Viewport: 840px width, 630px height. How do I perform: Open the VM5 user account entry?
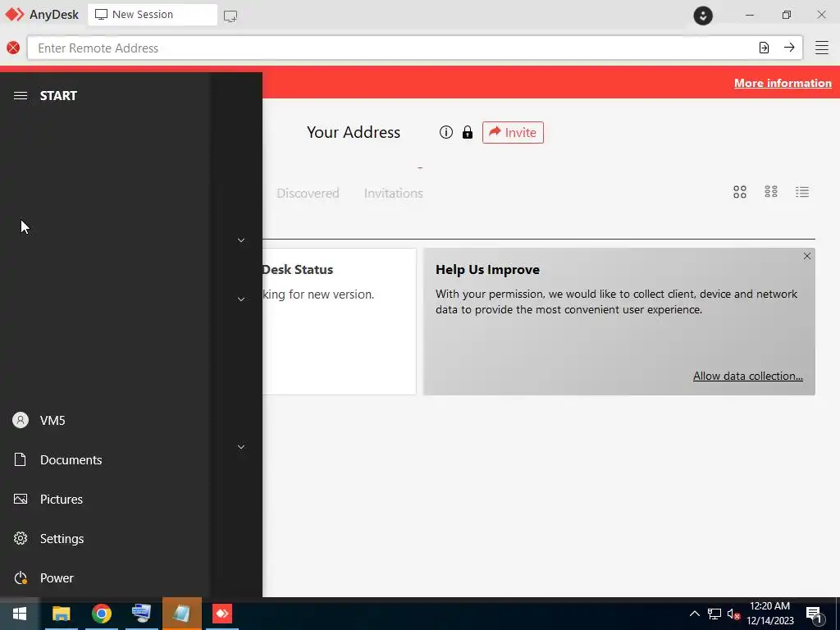(x=104, y=421)
